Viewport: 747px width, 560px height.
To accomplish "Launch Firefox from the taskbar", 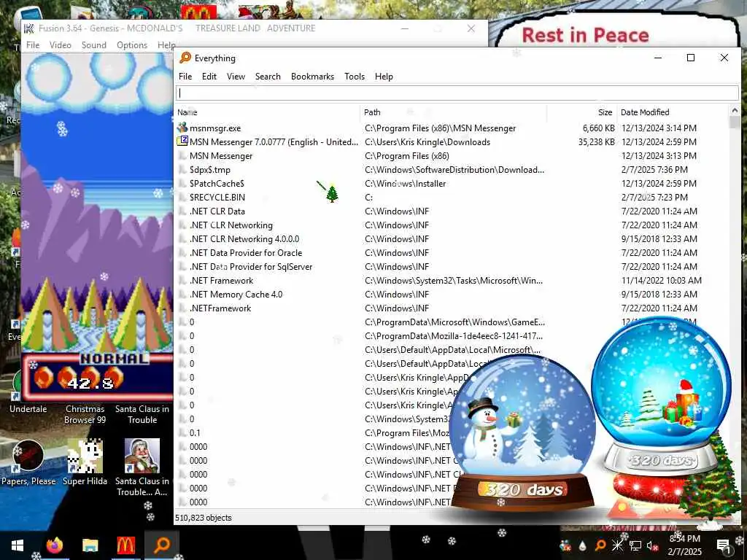I will (54, 545).
